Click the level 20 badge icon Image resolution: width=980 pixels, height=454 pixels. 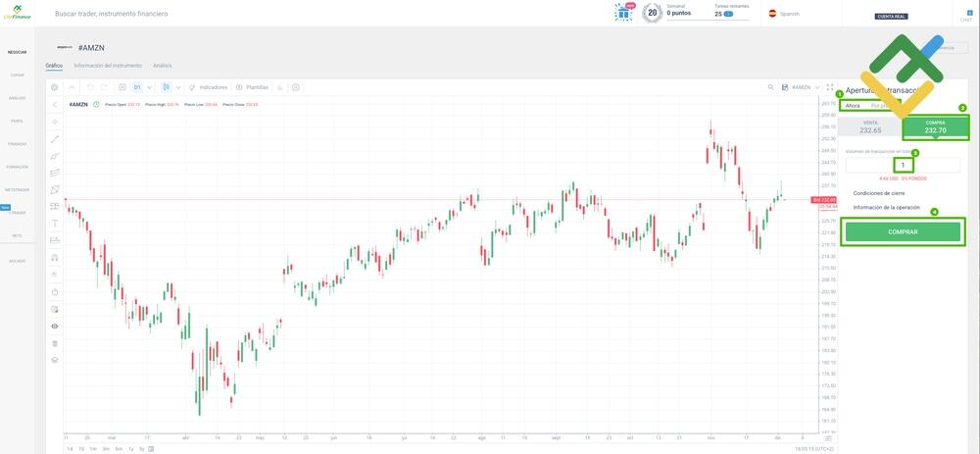(652, 13)
